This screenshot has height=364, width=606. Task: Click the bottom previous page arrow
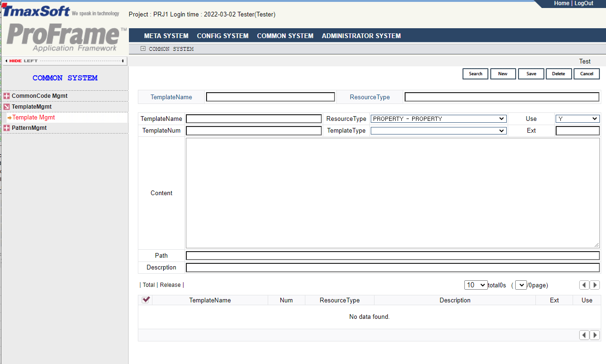tap(584, 335)
